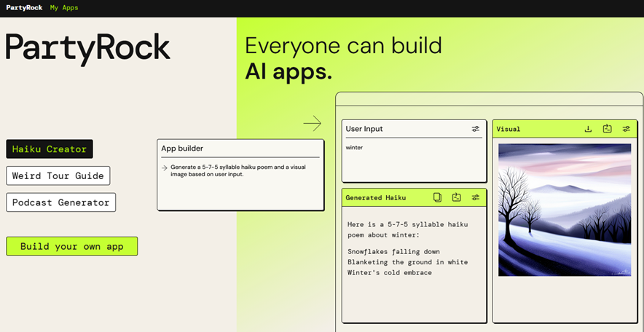Click the Visual panel title
Image resolution: width=644 pixels, height=332 pixels.
(508, 129)
